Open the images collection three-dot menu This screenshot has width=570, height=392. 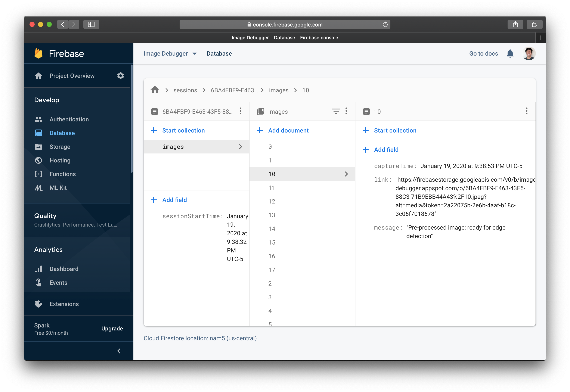point(346,111)
